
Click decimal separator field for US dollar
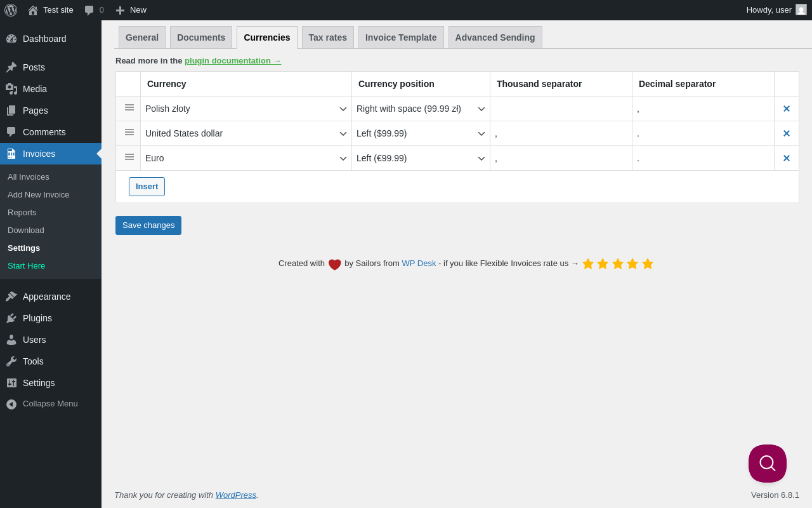704,133
